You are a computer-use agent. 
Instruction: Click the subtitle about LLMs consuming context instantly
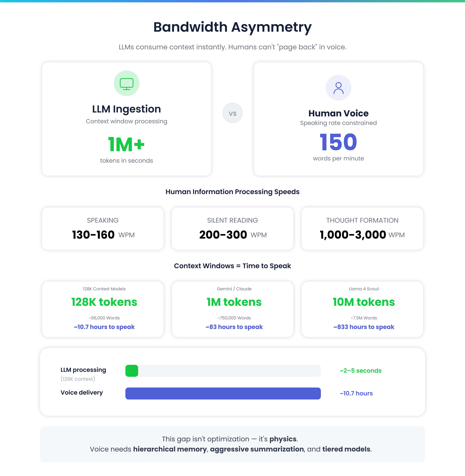(x=232, y=47)
